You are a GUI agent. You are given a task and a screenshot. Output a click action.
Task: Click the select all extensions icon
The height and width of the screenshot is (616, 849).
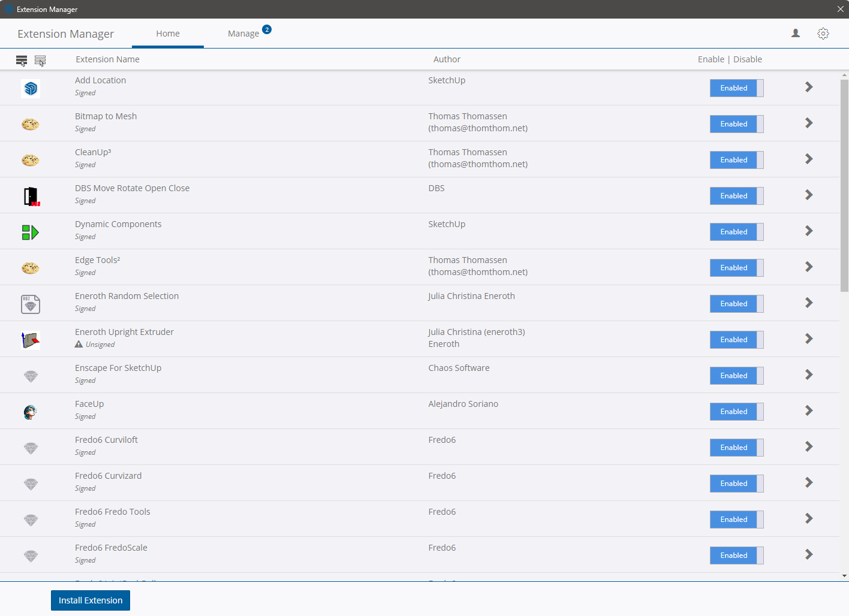[22, 61]
